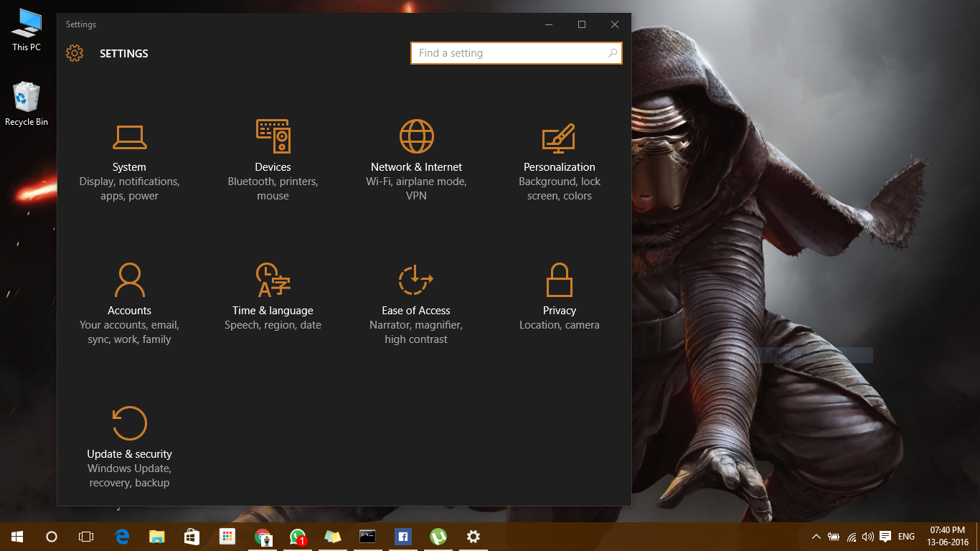This screenshot has width=980, height=551.
Task: Open the Facebook app on the taskbar
Action: pos(402,537)
